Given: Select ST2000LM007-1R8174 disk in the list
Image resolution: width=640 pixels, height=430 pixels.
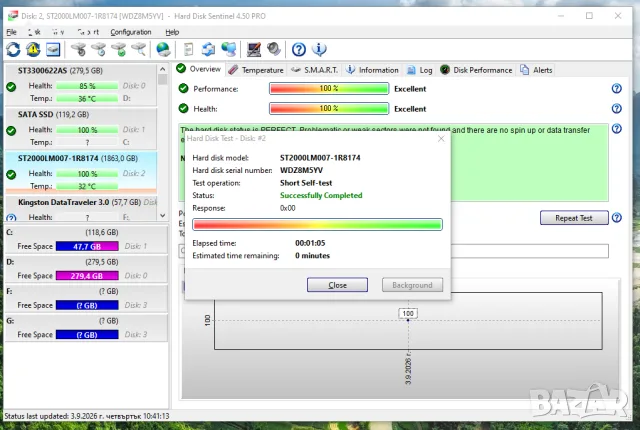Looking at the screenshot, I should coord(81,173).
